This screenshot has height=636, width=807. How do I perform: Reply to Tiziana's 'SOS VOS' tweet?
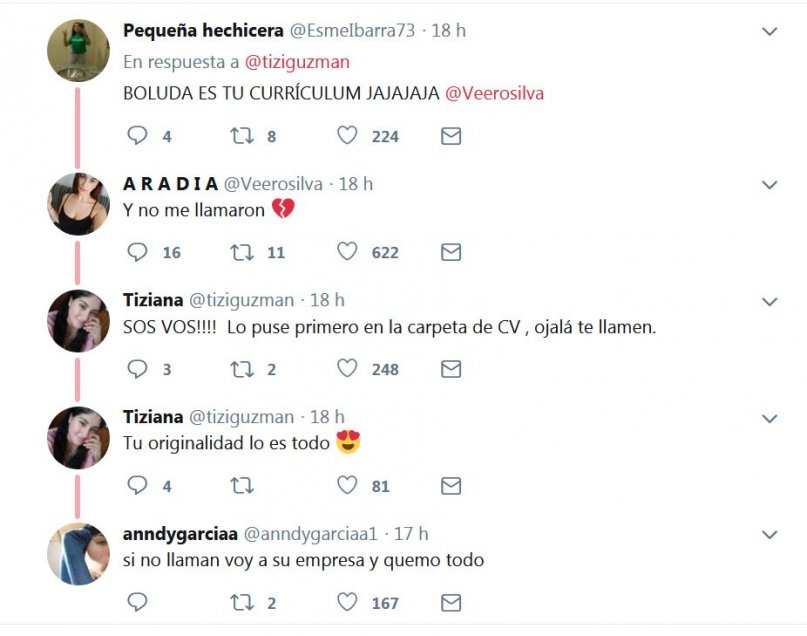click(138, 369)
